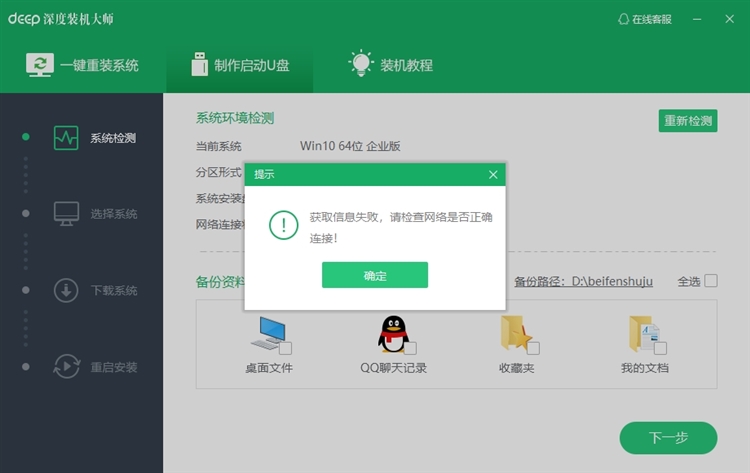Enable the QQ聊天记录 backup checkbox
The width and height of the screenshot is (750, 473).
click(411, 348)
